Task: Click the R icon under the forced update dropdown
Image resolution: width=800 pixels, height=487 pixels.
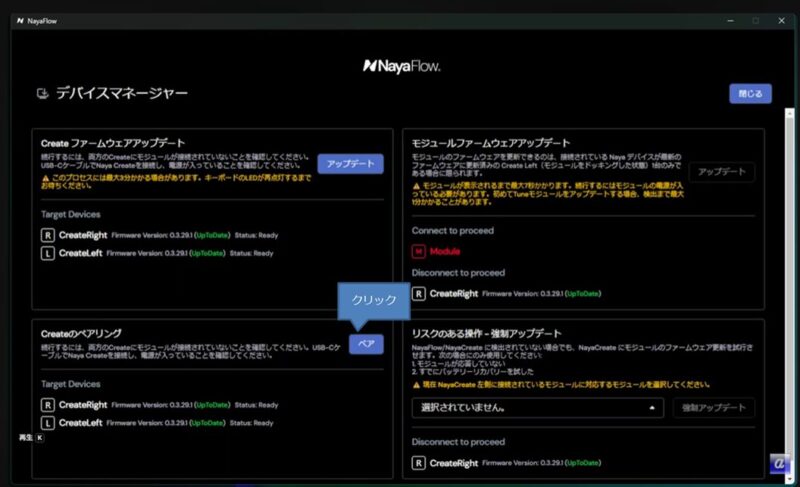Action: click(x=419, y=463)
